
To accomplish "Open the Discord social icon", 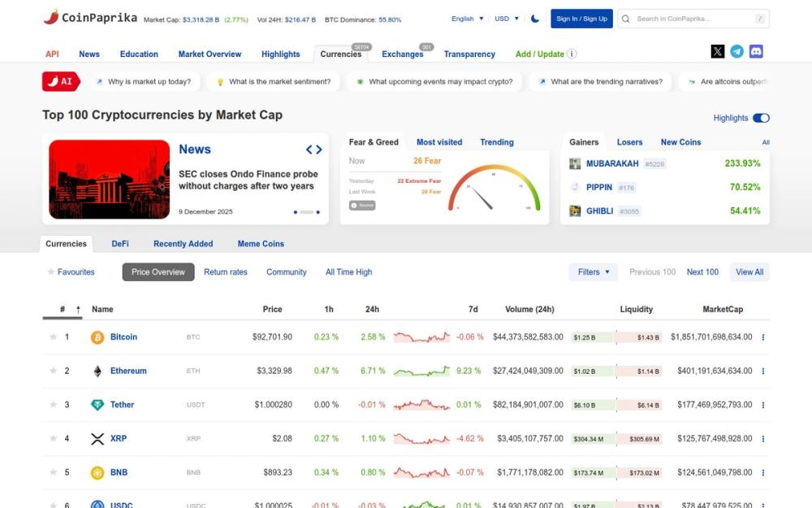I will (x=756, y=51).
